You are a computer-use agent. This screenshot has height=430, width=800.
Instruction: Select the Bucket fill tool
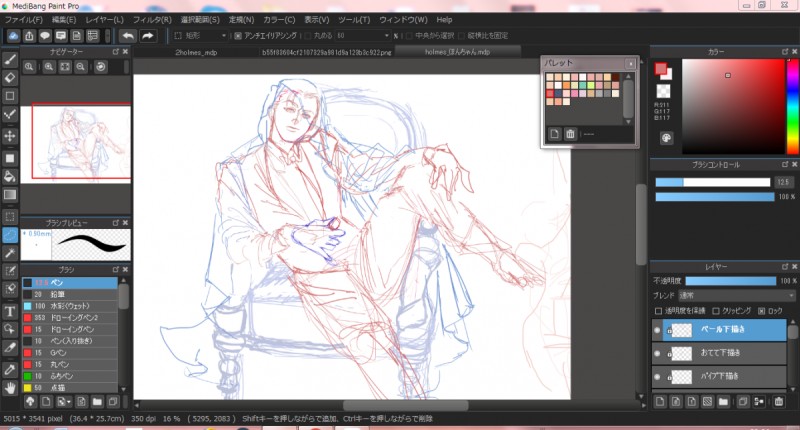click(10, 176)
